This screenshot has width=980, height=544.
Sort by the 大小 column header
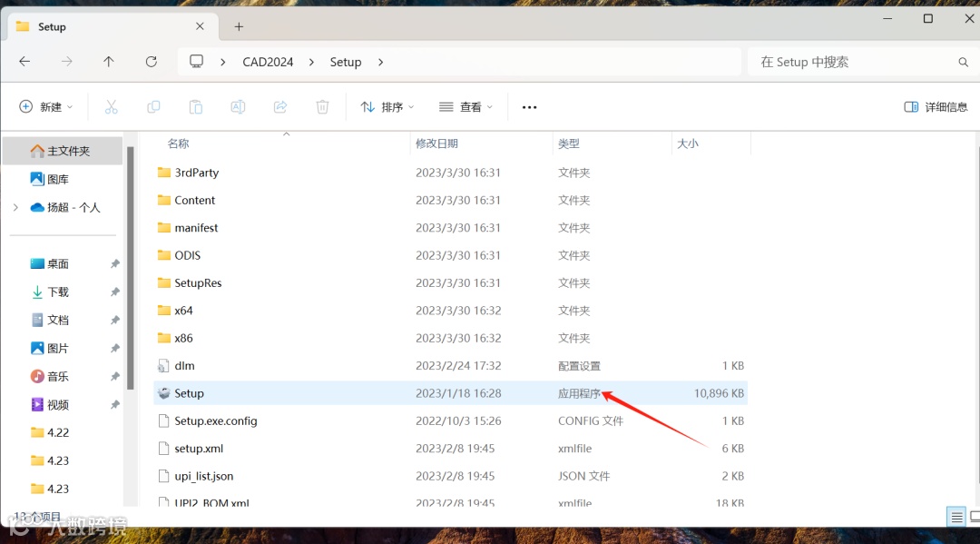pyautogui.click(x=688, y=143)
